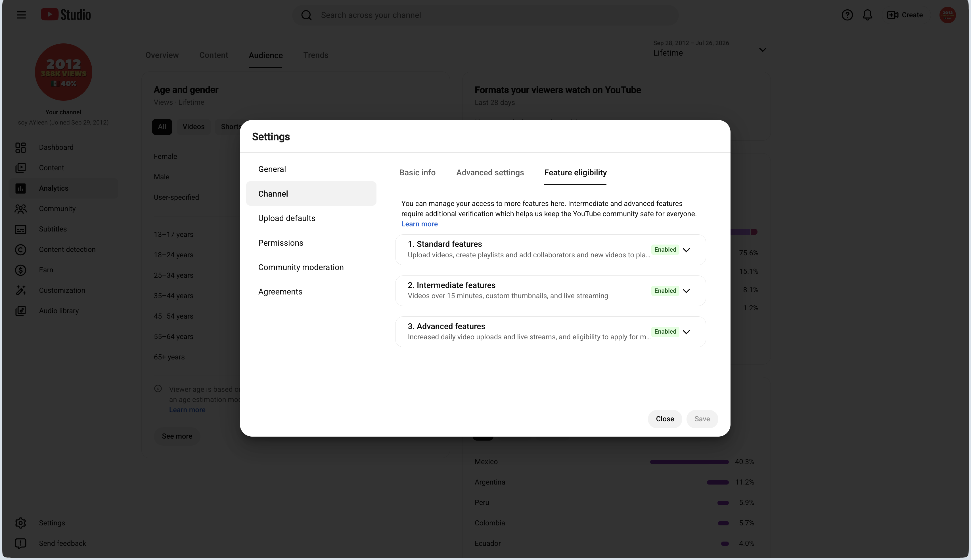
Task: Click the Settings gear icon in sidebar
Action: [x=21, y=523]
